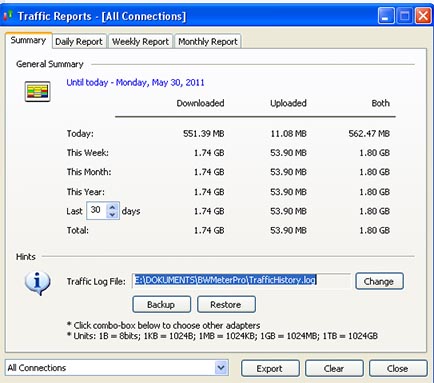434x383 pixels.
Task: Click the General Summary report icon
Action: pos(37,91)
